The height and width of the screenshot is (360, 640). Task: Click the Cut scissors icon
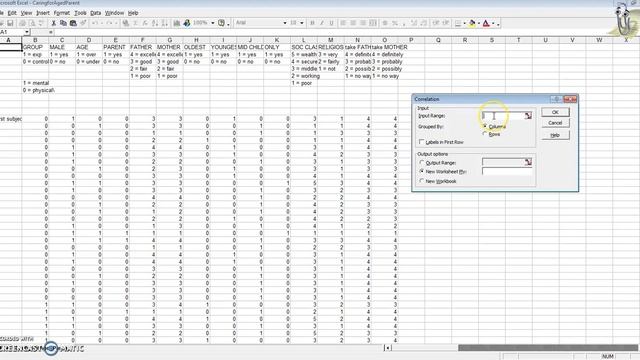click(53, 23)
